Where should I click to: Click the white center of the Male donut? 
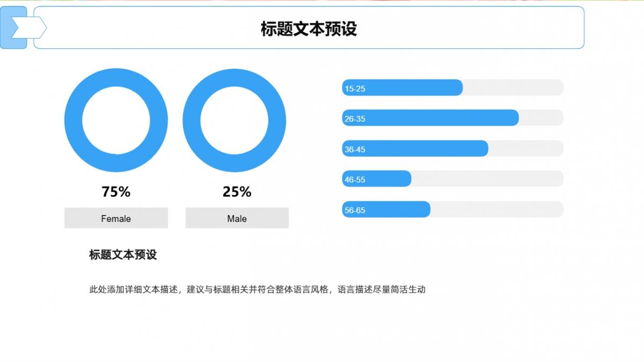point(234,121)
